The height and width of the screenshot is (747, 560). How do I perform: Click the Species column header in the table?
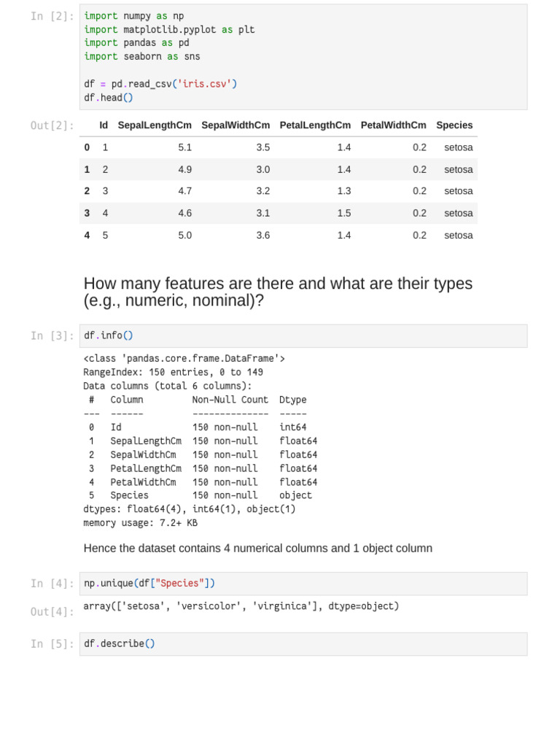point(454,125)
